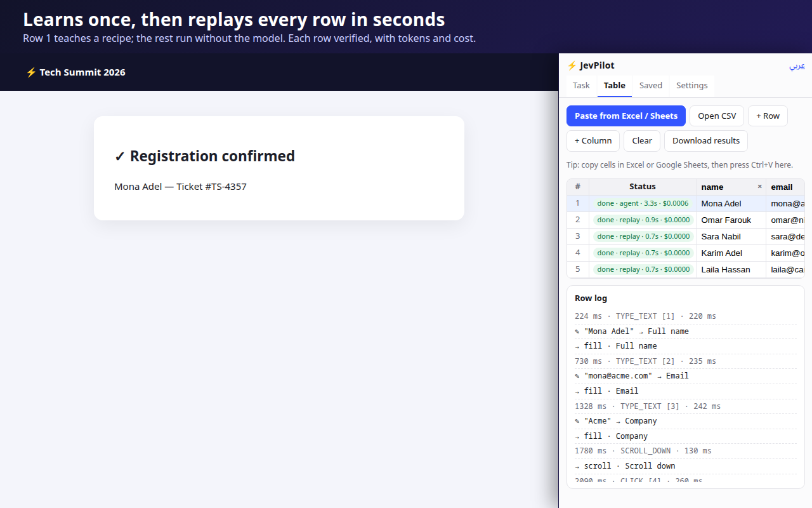The width and height of the screenshot is (812, 508).
Task: Switch language via the عربي link
Action: click(x=797, y=66)
